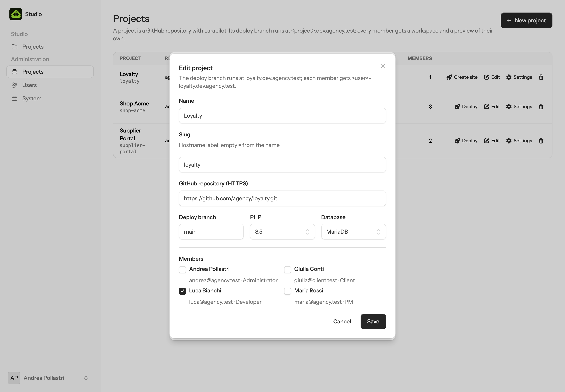The image size is (565, 392).
Task: Click the Edit pencil for Shop Acme
Action: pos(486,107)
